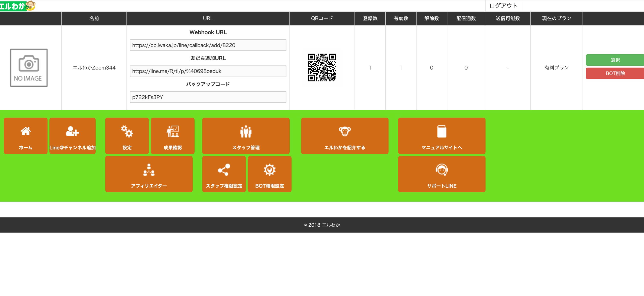Open the アフィリエイター network tile

149,174
